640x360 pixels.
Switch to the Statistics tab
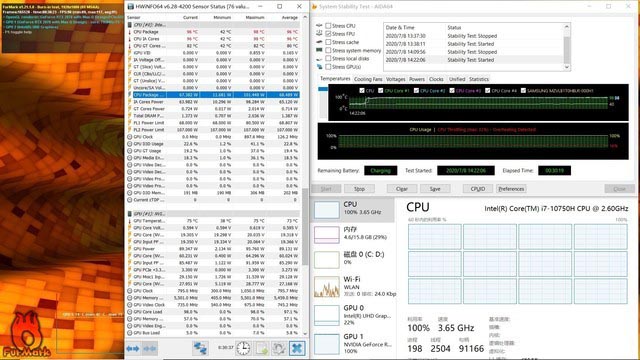(479, 79)
